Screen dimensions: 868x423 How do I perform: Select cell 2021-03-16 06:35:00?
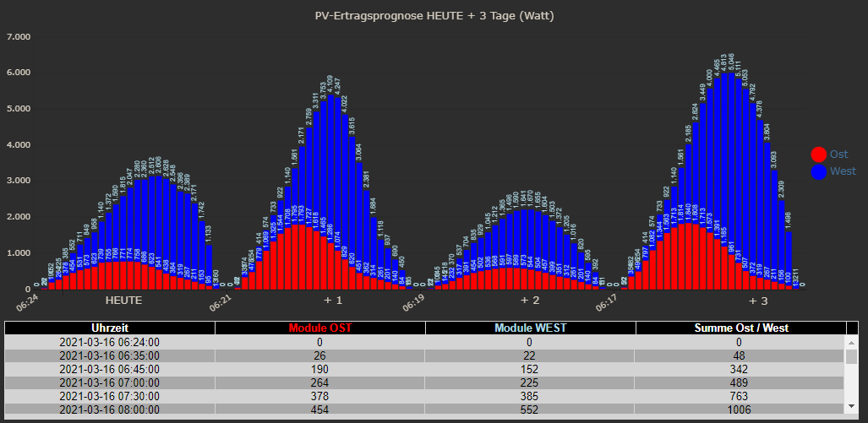click(110, 355)
